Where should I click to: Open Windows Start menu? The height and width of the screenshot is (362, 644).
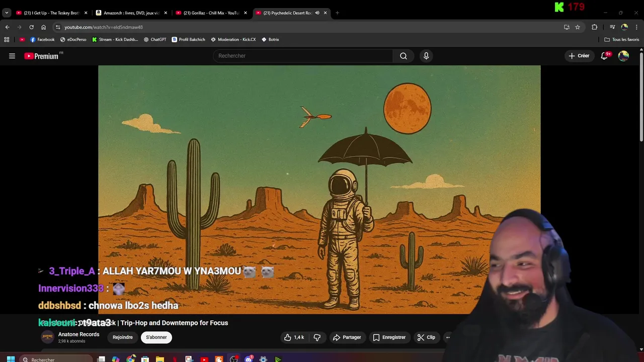pos(11,359)
